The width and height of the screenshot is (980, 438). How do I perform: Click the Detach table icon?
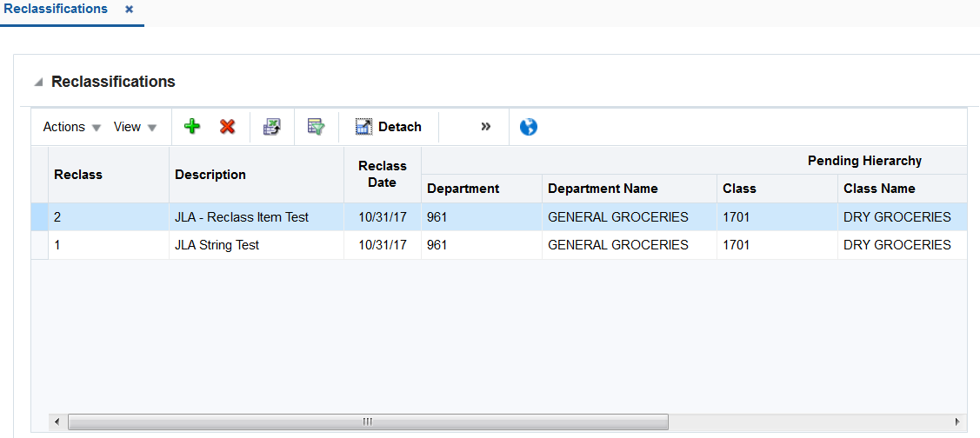tap(363, 127)
